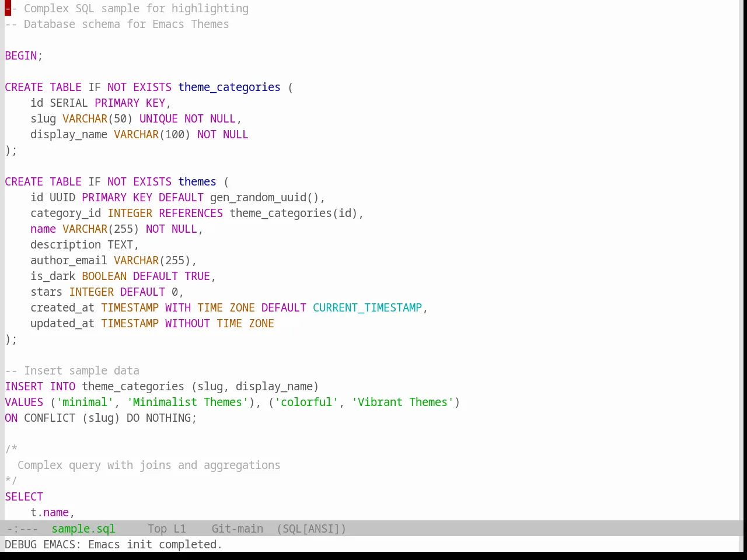Click the VALUES keyword
The image size is (747, 560).
pos(24,402)
